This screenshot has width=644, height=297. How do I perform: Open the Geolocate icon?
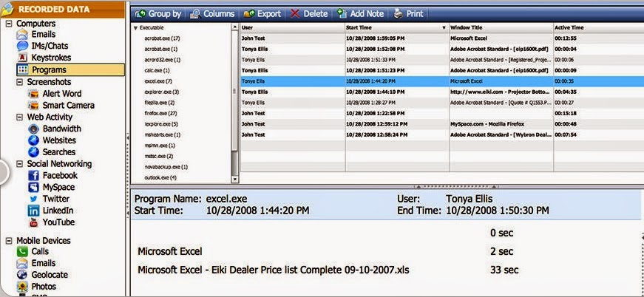point(22,275)
